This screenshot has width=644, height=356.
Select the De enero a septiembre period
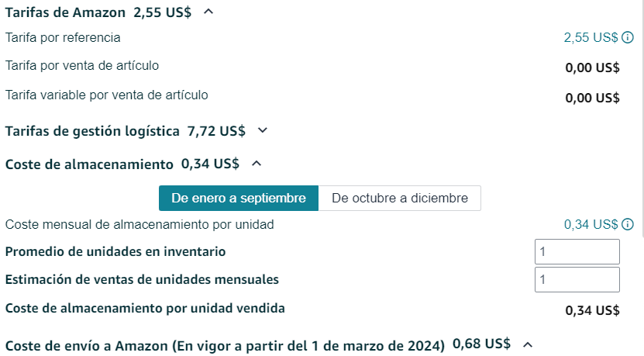coord(239,198)
